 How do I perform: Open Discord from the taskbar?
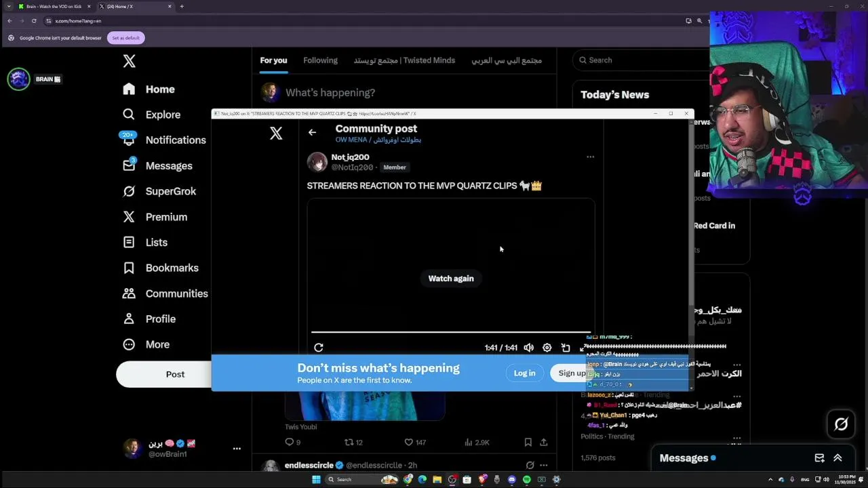(512, 480)
